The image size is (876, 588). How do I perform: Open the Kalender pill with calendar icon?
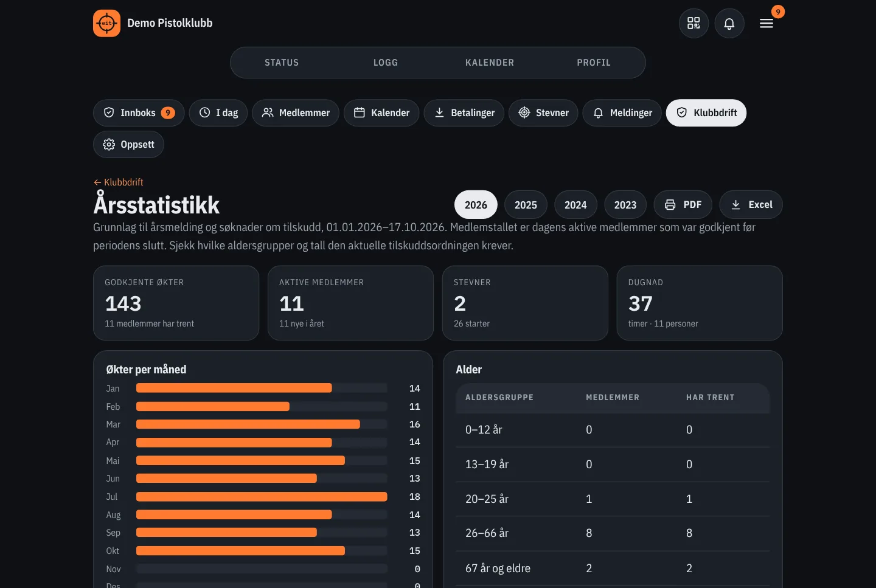381,112
